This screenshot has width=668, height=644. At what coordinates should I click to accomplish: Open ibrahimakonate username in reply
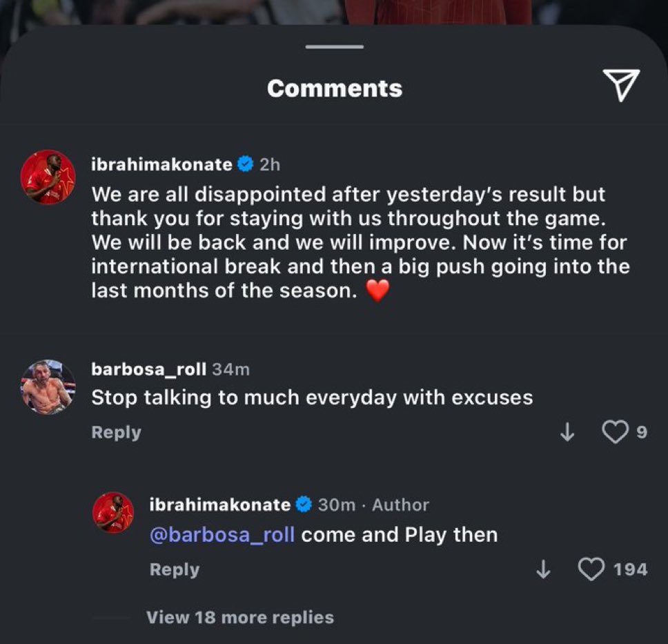220,505
